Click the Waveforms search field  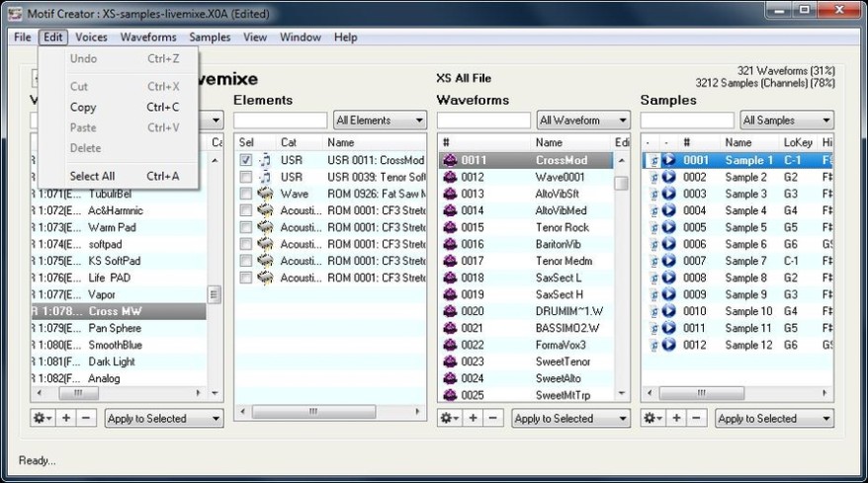[483, 121]
